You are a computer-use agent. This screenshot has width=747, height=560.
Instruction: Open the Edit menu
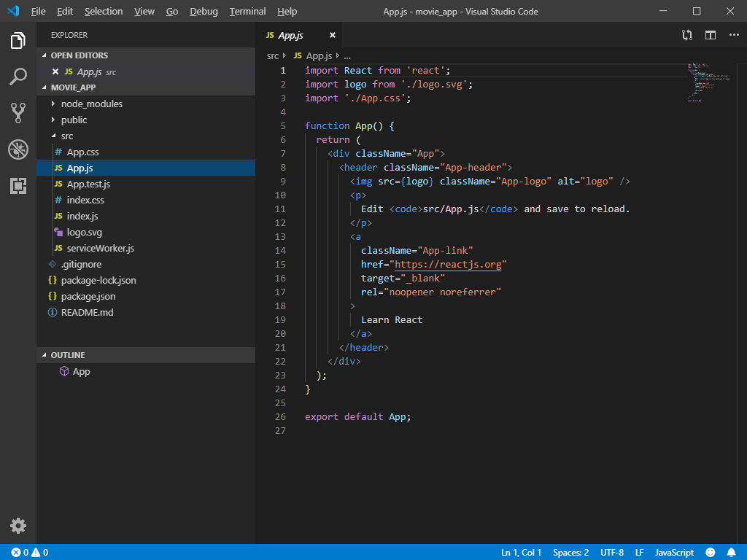click(65, 12)
